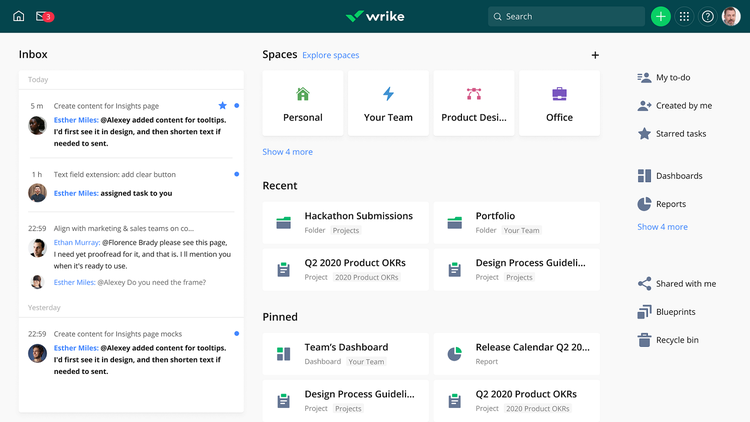The height and width of the screenshot is (422, 750).
Task: Open the Personal space
Action: click(303, 103)
